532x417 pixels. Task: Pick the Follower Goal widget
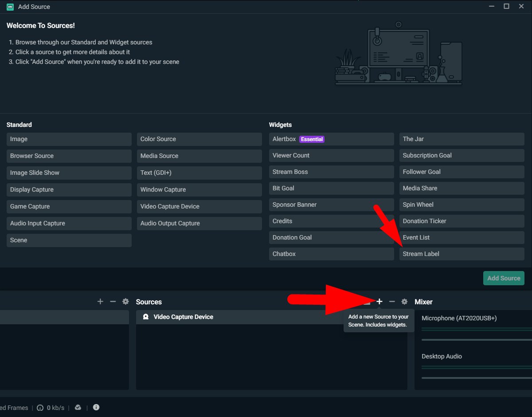point(462,172)
